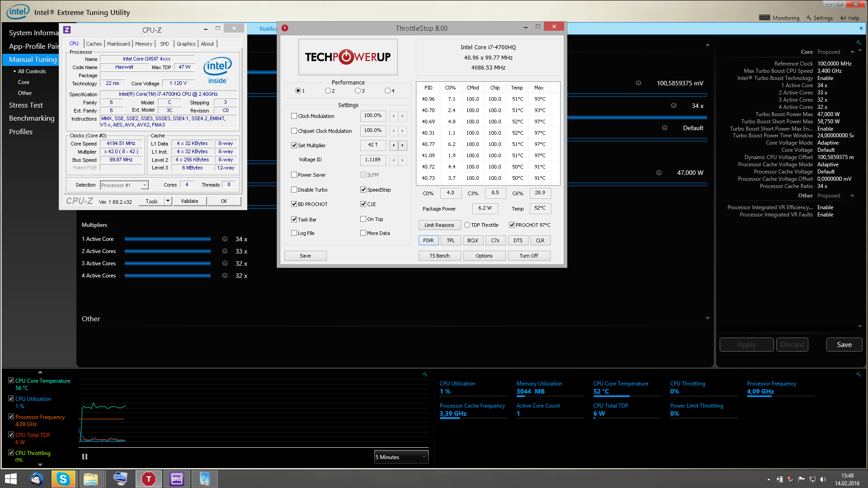868x488 pixels.
Task: Click the Intel logo in title bar
Action: point(18,12)
